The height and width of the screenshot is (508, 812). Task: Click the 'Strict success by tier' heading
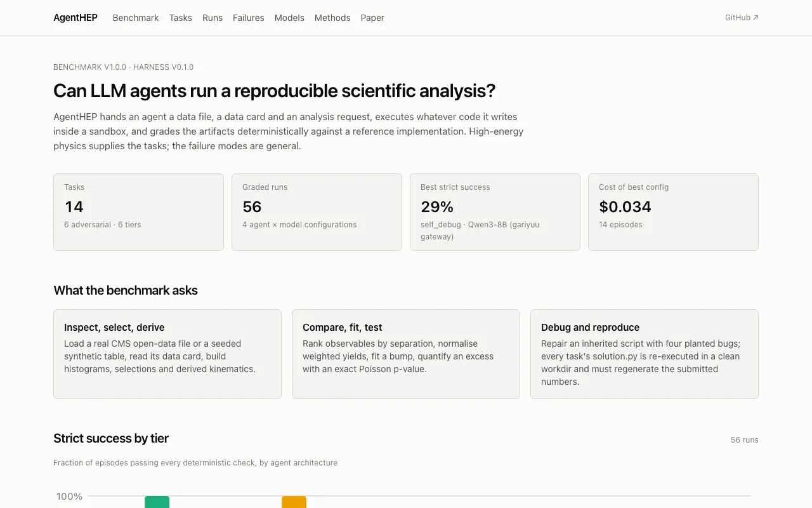pos(111,438)
